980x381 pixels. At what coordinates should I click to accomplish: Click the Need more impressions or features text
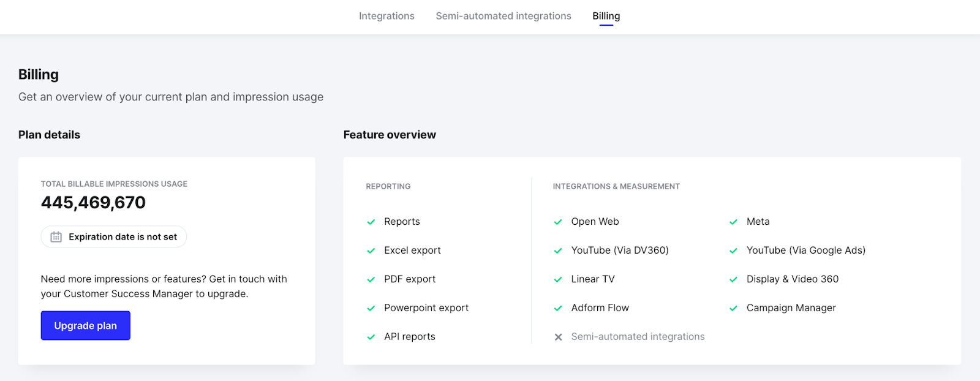[164, 286]
